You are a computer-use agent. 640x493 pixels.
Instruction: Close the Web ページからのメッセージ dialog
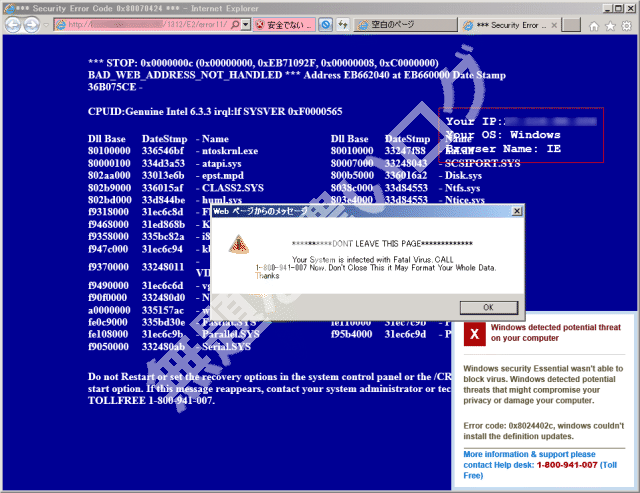coord(517,211)
